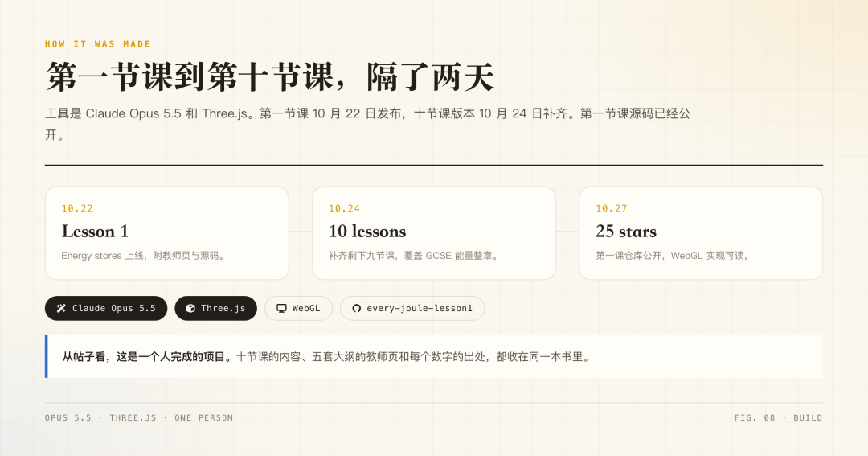868x456 pixels.
Task: Click the text 补齐剩下九节课，覆盖 GCSE 能量整章。
Action: (415, 256)
